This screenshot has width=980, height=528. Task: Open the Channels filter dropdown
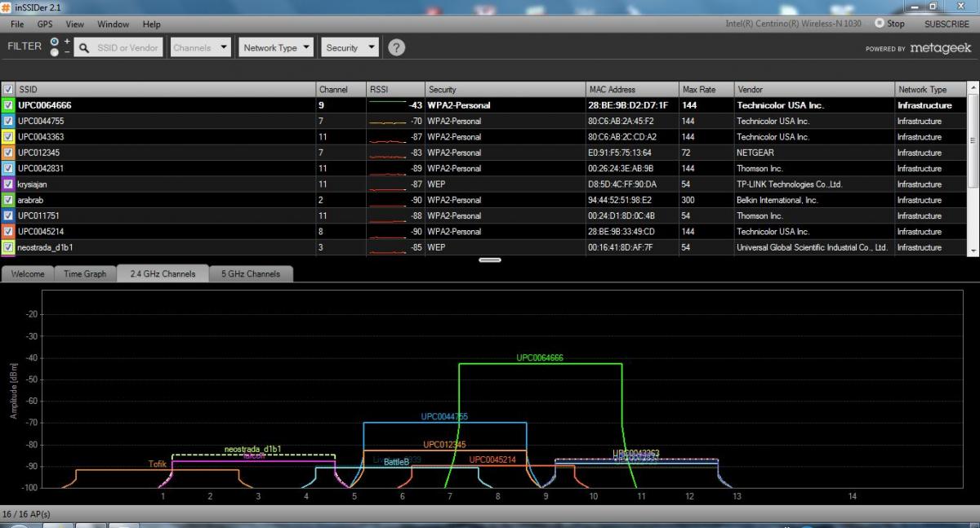pos(201,47)
